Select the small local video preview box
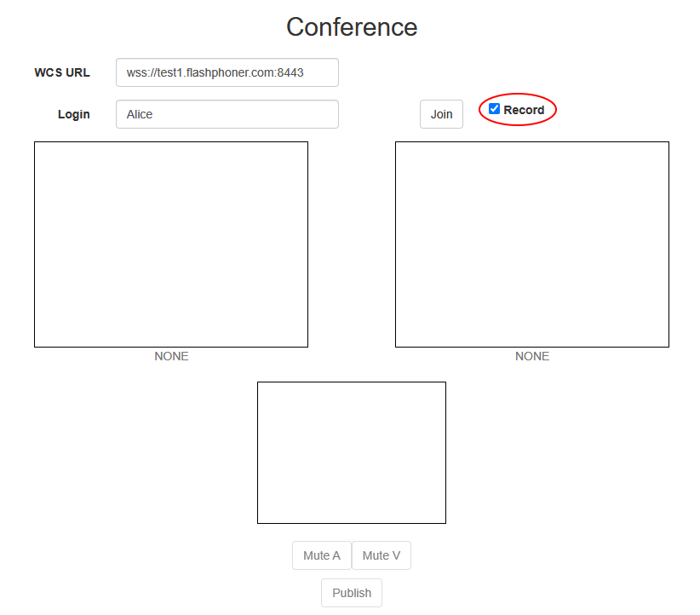700x615 pixels. [352, 452]
